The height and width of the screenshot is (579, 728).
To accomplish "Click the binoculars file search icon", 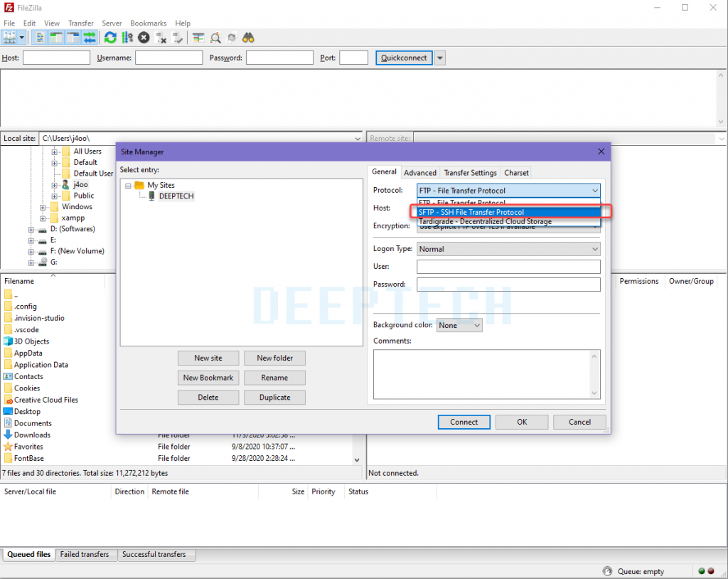I will coord(248,38).
